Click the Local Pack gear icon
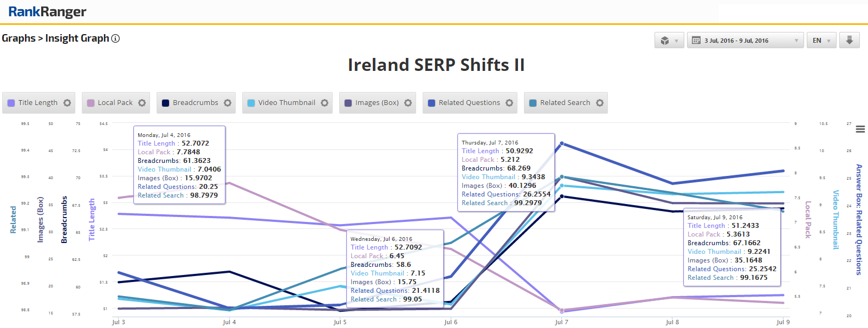The height and width of the screenshot is (328, 868). coord(142,103)
